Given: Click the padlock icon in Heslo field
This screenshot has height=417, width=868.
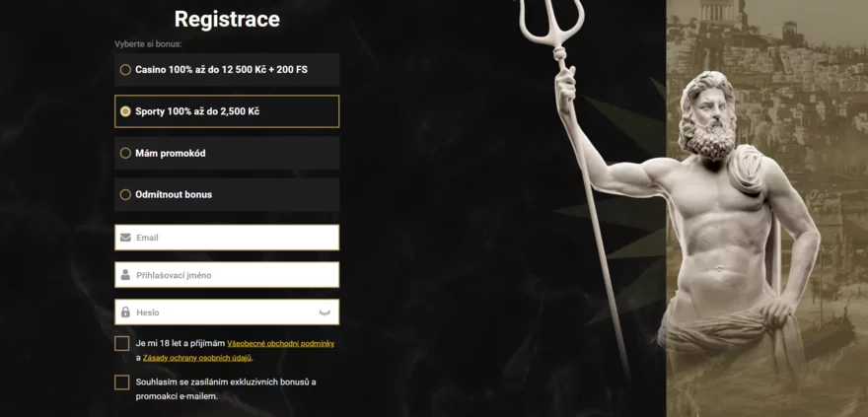Looking at the screenshot, I should click(125, 312).
